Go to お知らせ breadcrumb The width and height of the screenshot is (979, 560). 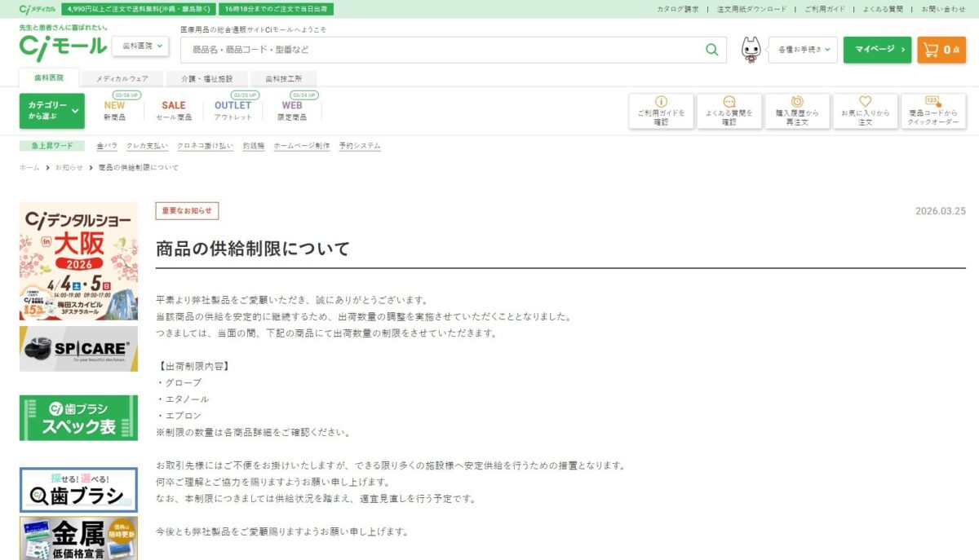(69, 167)
